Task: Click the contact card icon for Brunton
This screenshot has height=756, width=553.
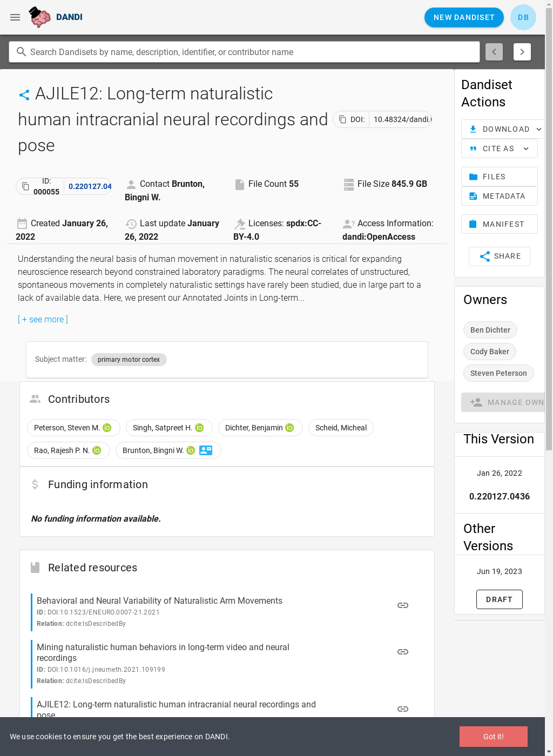Action: point(206,450)
